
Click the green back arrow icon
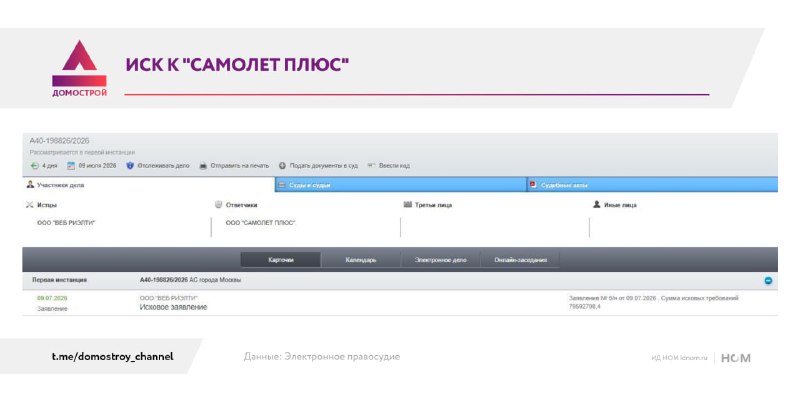tap(34, 166)
